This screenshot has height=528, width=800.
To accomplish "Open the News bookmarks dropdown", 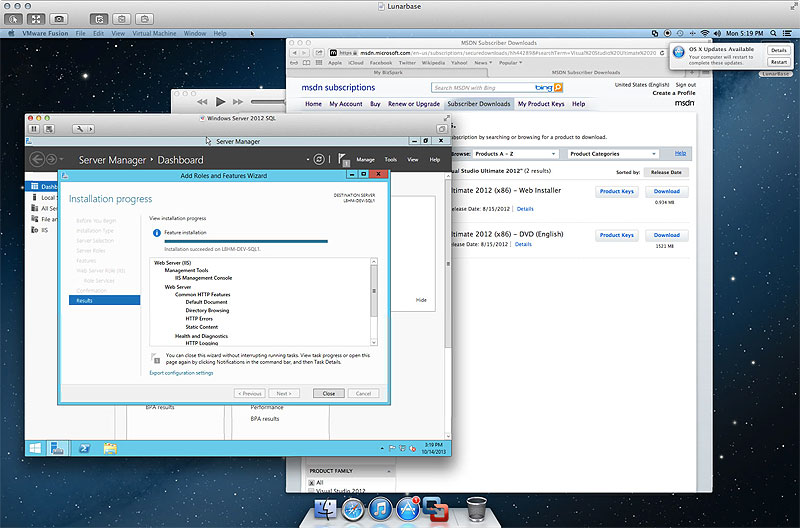I will pyautogui.click(x=483, y=63).
